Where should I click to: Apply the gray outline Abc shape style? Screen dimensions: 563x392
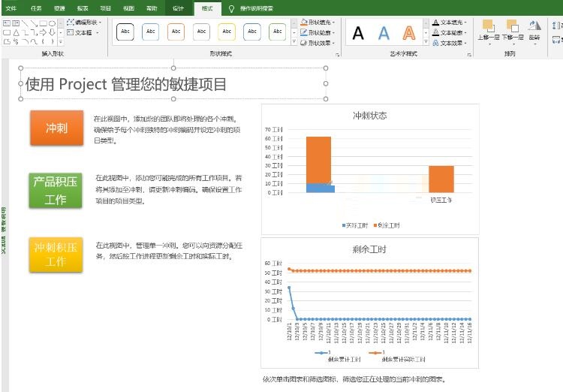(x=201, y=32)
